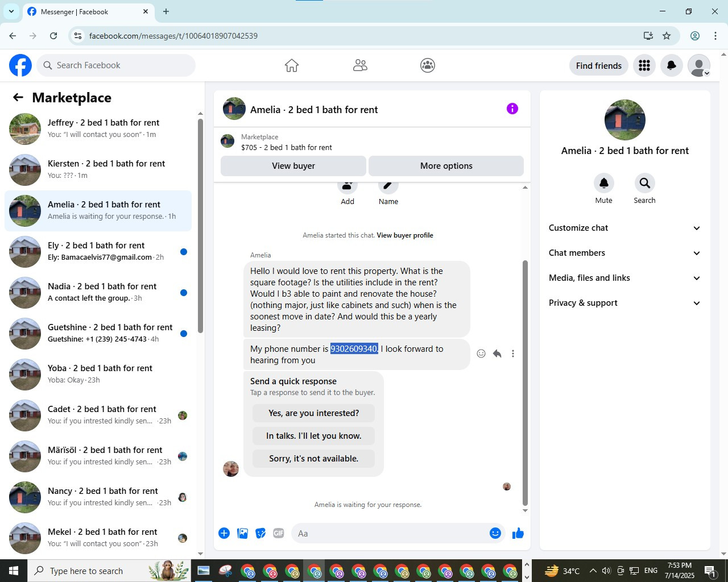
Task: Search within the conversation
Action: [645, 183]
